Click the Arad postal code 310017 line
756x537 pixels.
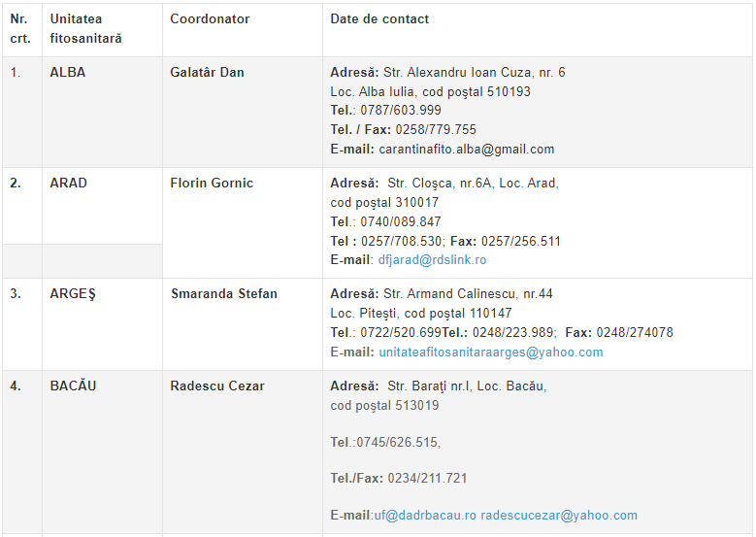(x=384, y=203)
